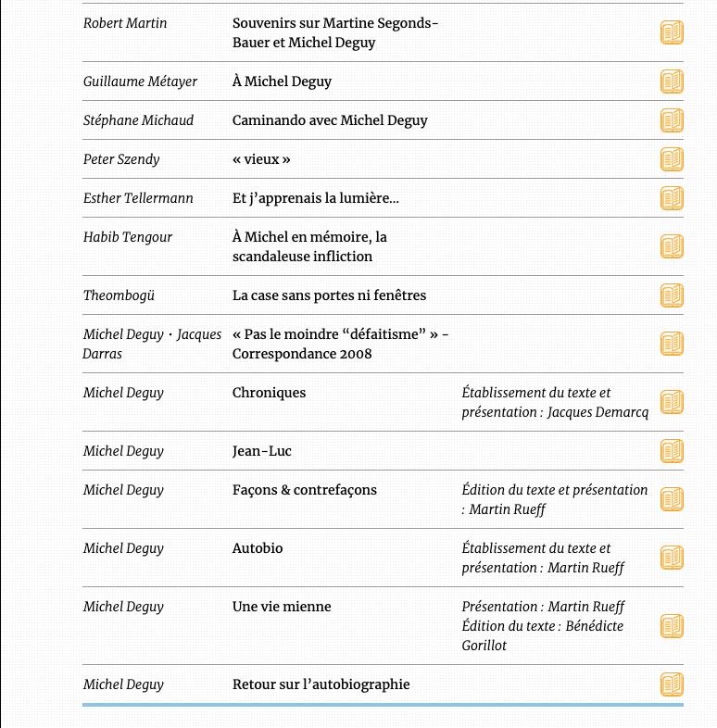
Task: Click book icon for La case sans portes
Action: click(x=672, y=295)
